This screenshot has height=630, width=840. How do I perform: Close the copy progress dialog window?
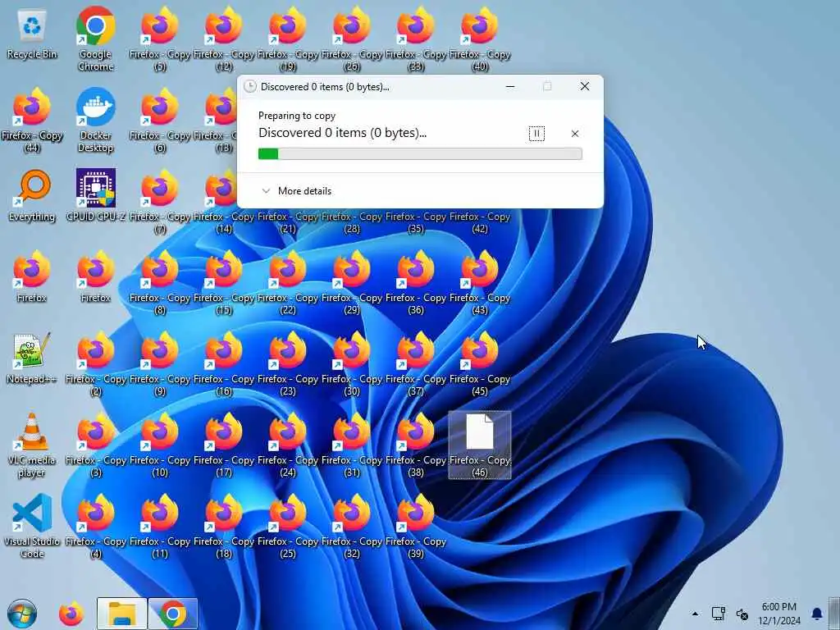tap(584, 86)
